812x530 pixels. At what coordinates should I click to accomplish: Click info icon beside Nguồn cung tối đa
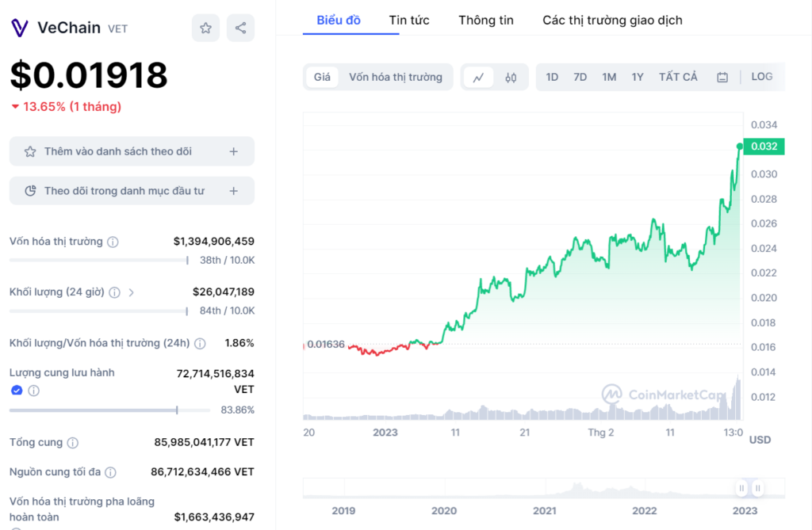click(110, 472)
